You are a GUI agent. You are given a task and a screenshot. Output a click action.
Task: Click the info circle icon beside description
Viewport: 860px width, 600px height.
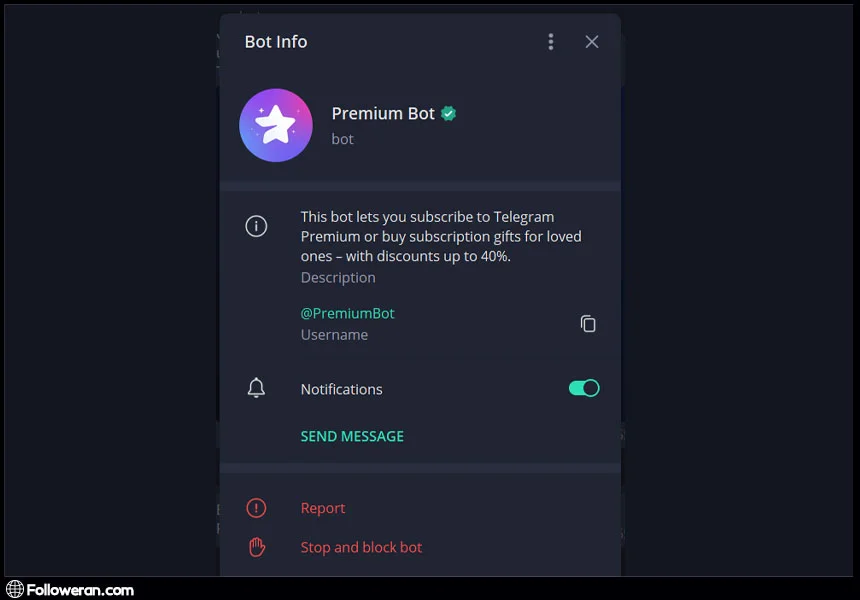pos(256,226)
